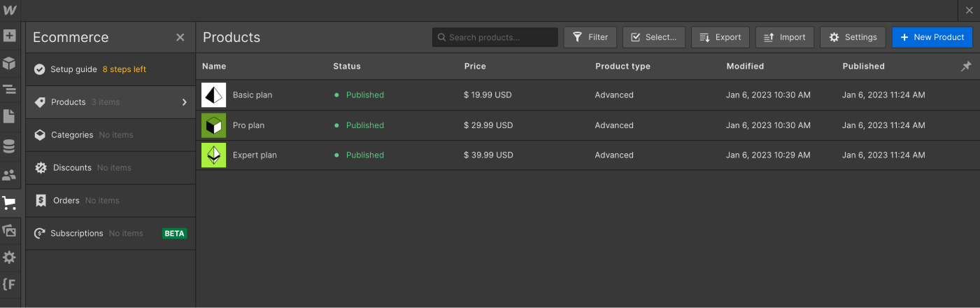Image resolution: width=980 pixels, height=308 pixels.
Task: Open the Navigator panel icon
Action: click(x=9, y=90)
